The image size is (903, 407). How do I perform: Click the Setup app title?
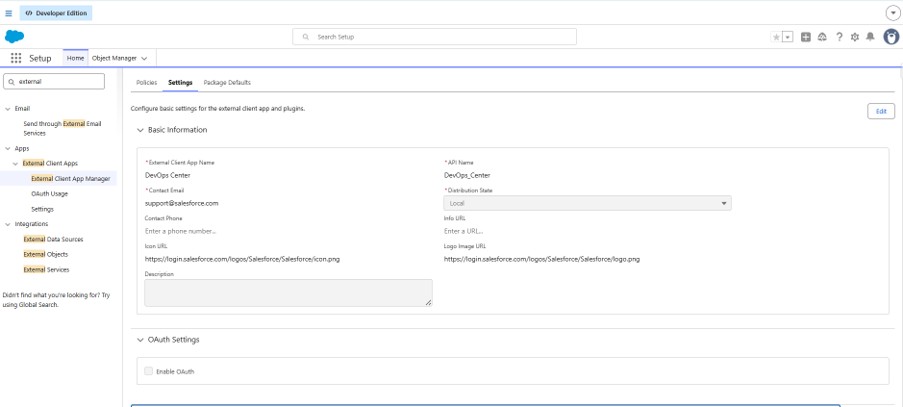[40, 58]
